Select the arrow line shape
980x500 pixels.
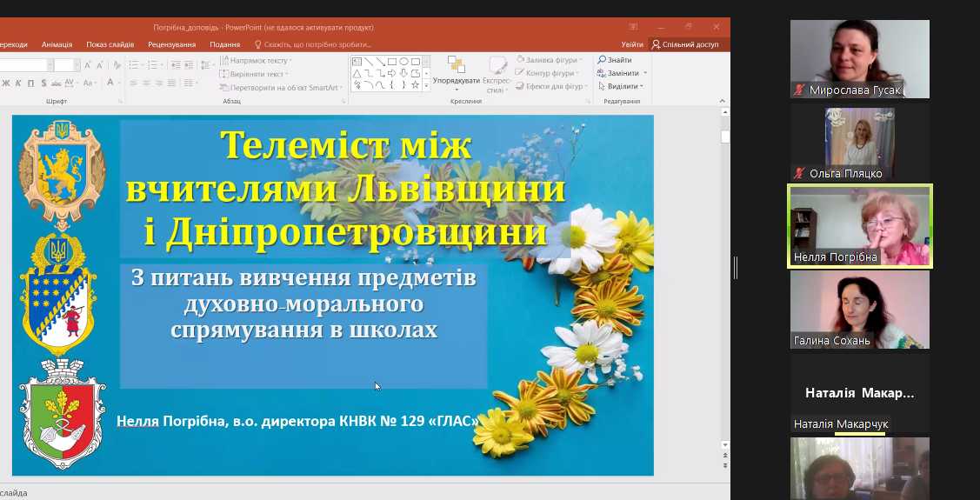point(381,62)
